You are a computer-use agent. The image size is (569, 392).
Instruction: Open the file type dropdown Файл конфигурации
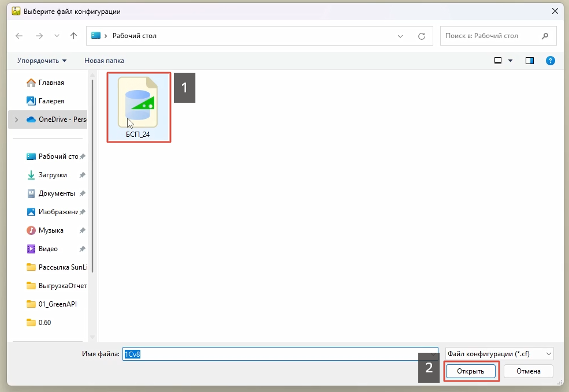pos(499,353)
